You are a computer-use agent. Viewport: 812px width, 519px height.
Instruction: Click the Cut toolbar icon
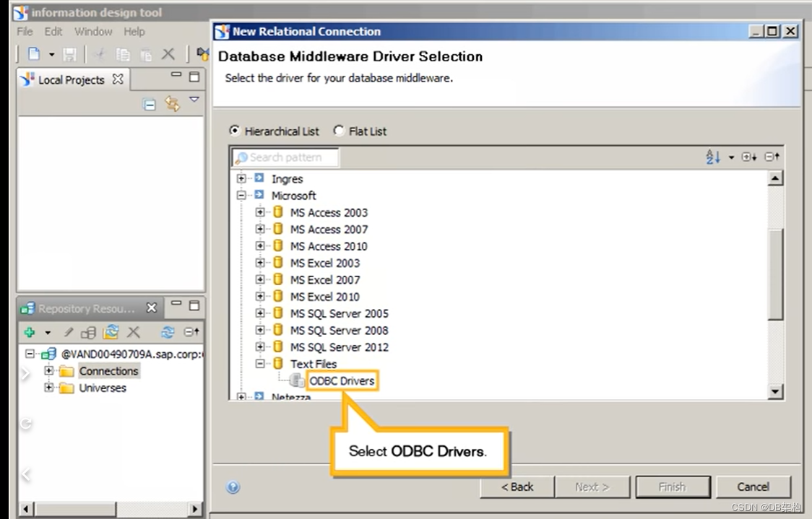pos(100,54)
